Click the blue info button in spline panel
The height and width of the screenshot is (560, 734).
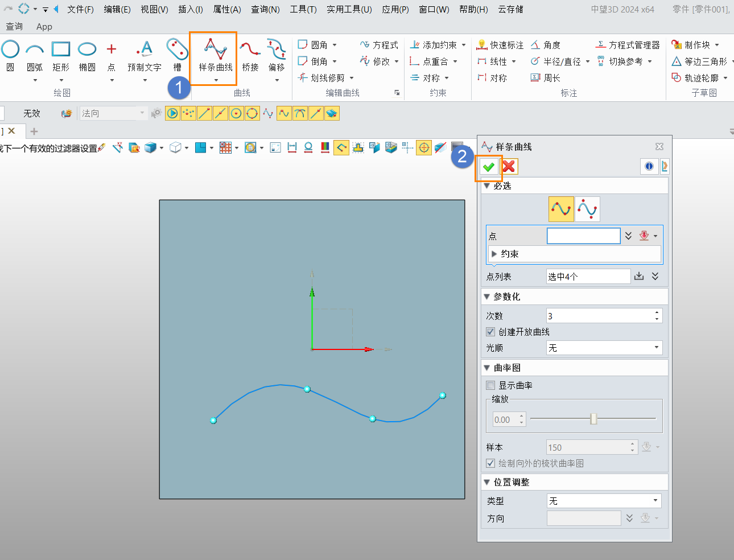tap(649, 166)
